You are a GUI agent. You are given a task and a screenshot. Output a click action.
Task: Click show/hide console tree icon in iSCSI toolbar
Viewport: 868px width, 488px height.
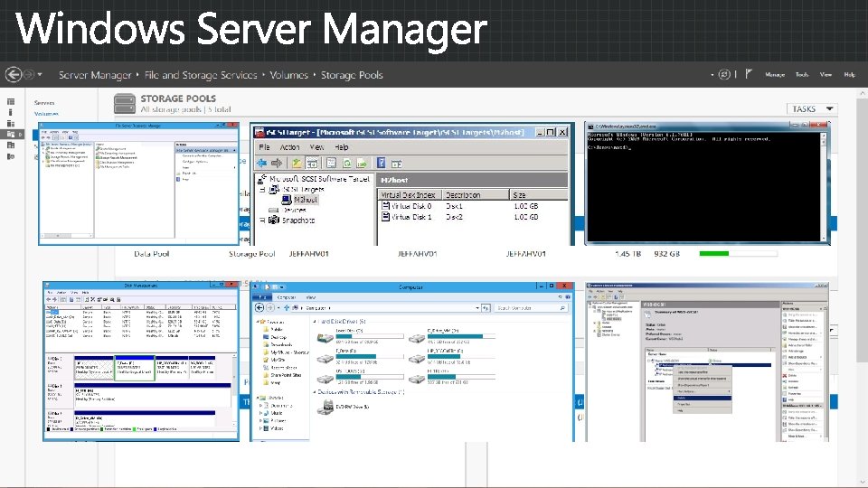click(x=312, y=164)
